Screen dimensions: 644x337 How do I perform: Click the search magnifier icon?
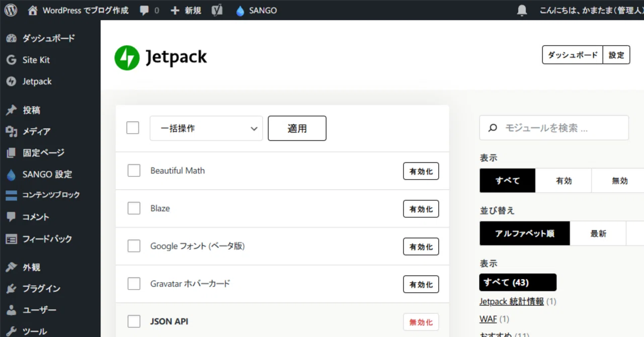494,128
